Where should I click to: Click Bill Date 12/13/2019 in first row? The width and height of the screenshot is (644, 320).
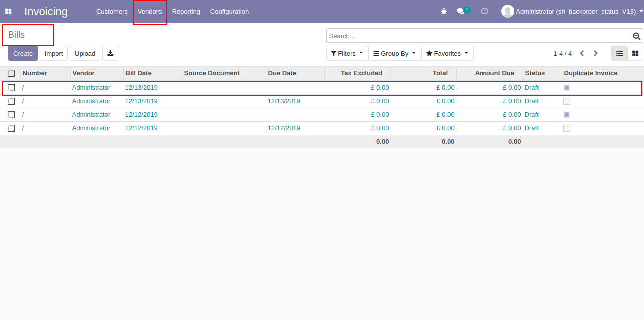tap(141, 88)
